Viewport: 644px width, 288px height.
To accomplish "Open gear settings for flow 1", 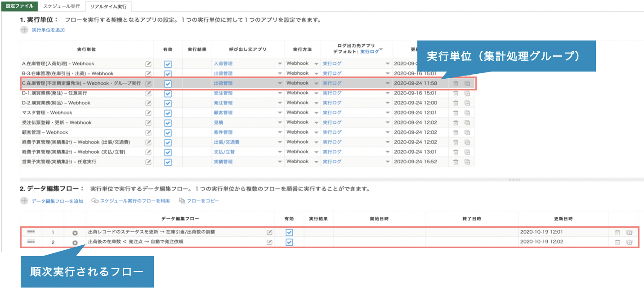I will click(x=75, y=233).
